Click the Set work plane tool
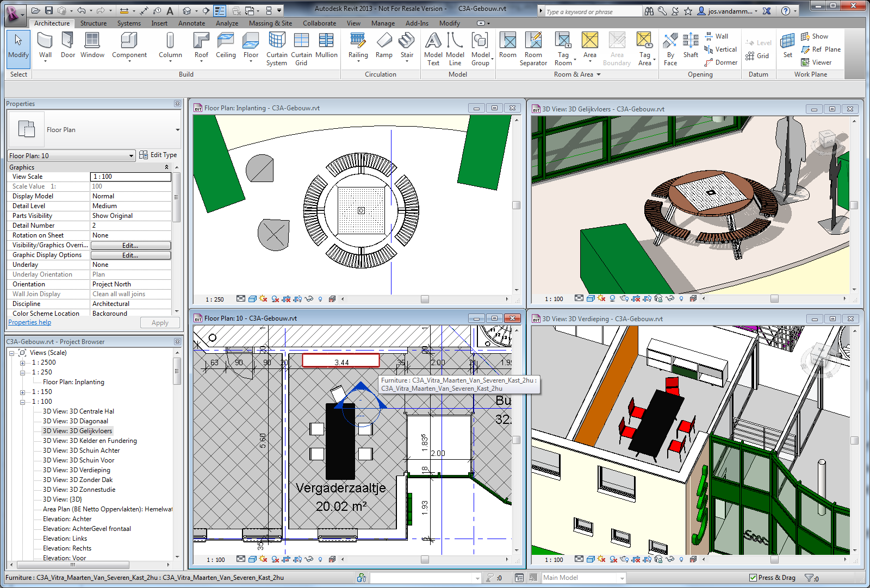Screen dimensions: 870x588 pyautogui.click(x=787, y=46)
